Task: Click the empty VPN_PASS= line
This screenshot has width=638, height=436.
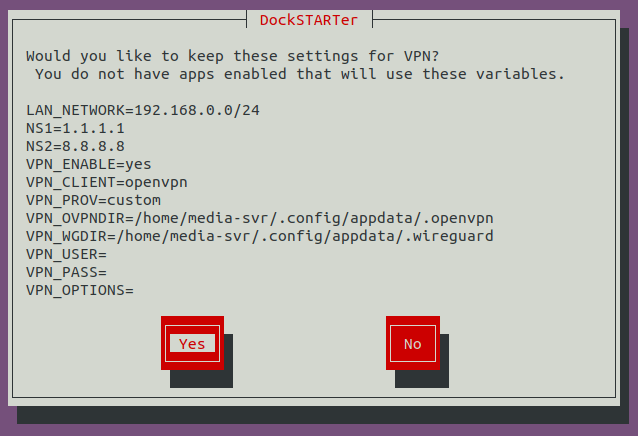Action: point(66,272)
